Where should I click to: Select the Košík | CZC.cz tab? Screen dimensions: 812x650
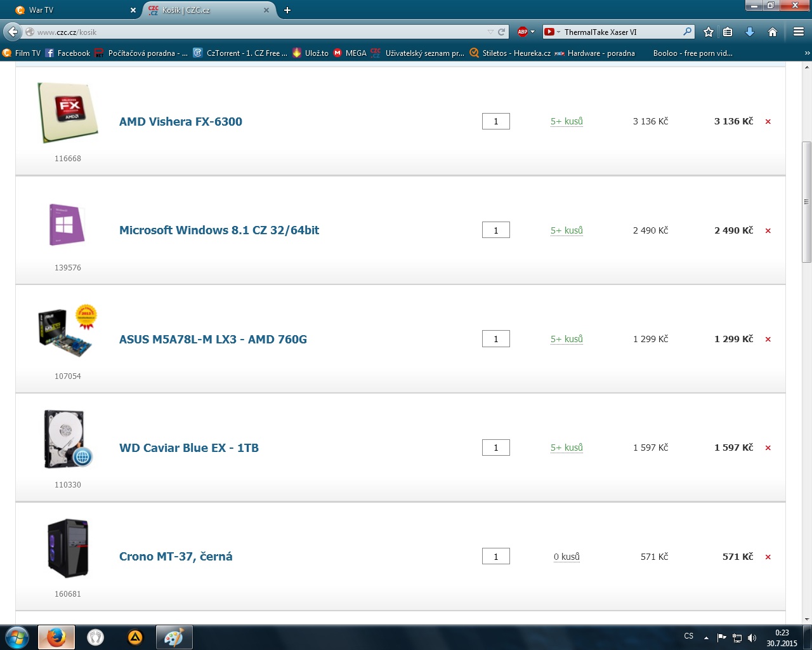tap(209, 10)
